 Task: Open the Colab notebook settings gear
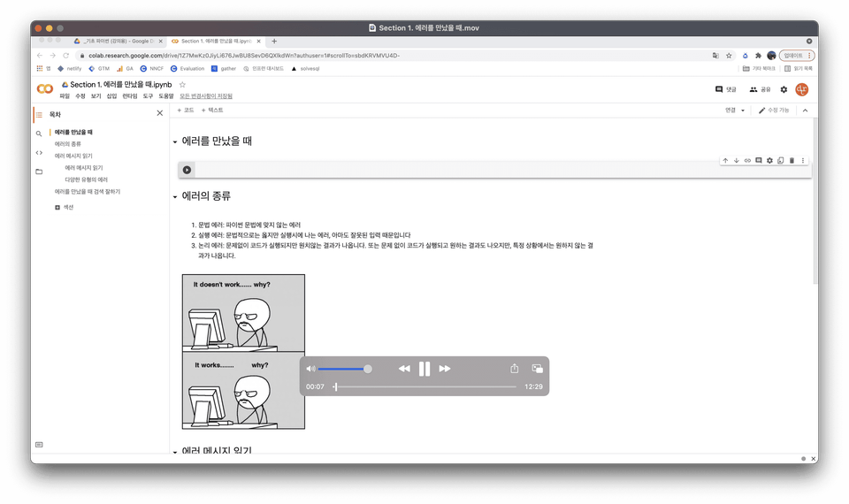(784, 89)
